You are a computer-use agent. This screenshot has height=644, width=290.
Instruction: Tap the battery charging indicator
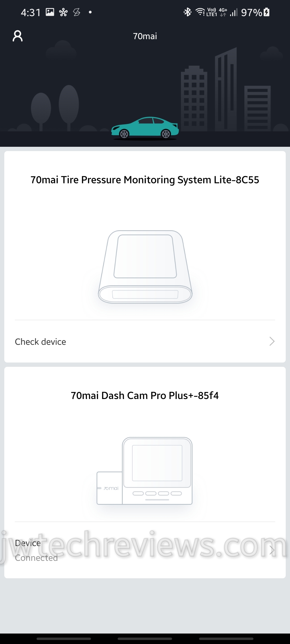tap(267, 12)
